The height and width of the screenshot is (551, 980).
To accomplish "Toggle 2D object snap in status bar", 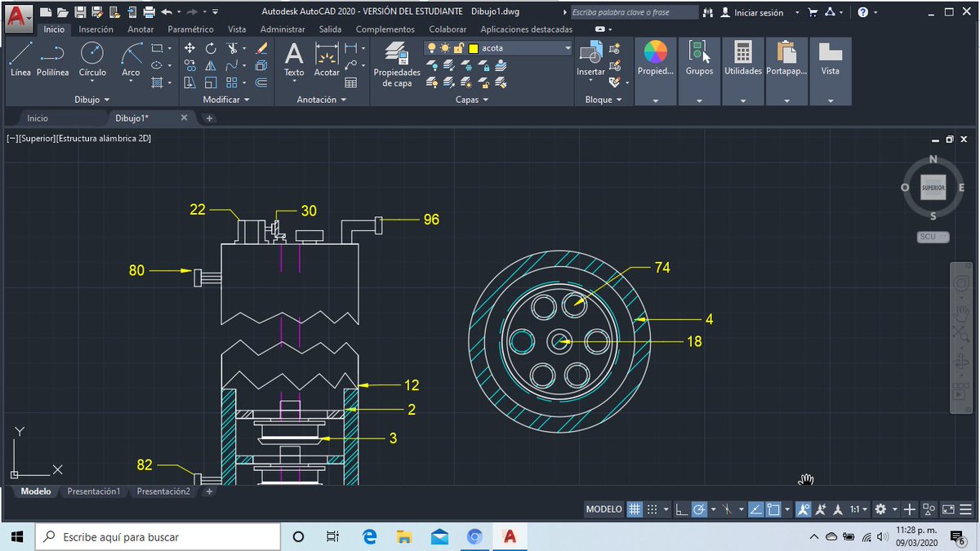I will pyautogui.click(x=774, y=509).
